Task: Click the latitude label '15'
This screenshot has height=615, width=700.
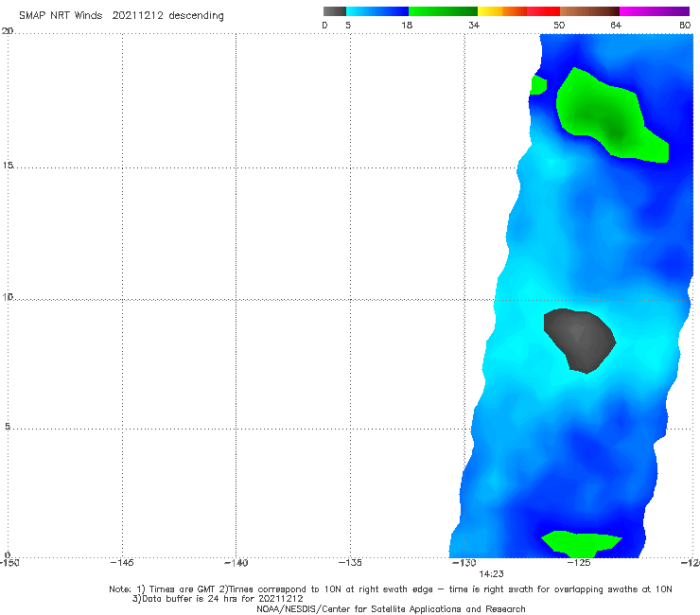Action: pos(8,166)
